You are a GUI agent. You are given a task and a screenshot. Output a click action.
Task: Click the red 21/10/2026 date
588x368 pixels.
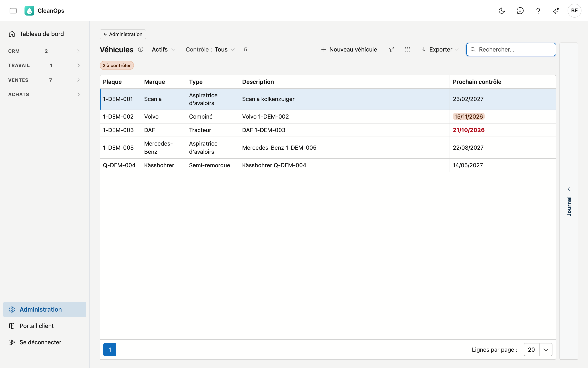[469, 130]
